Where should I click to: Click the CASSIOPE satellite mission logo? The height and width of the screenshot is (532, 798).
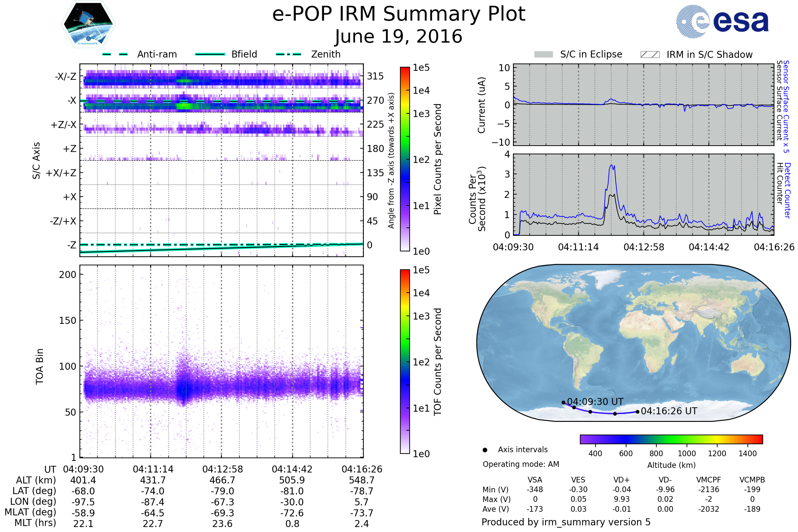[88, 24]
